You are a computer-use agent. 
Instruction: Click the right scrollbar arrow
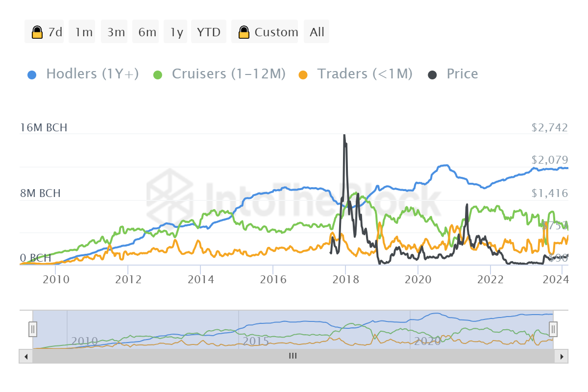tap(563, 356)
